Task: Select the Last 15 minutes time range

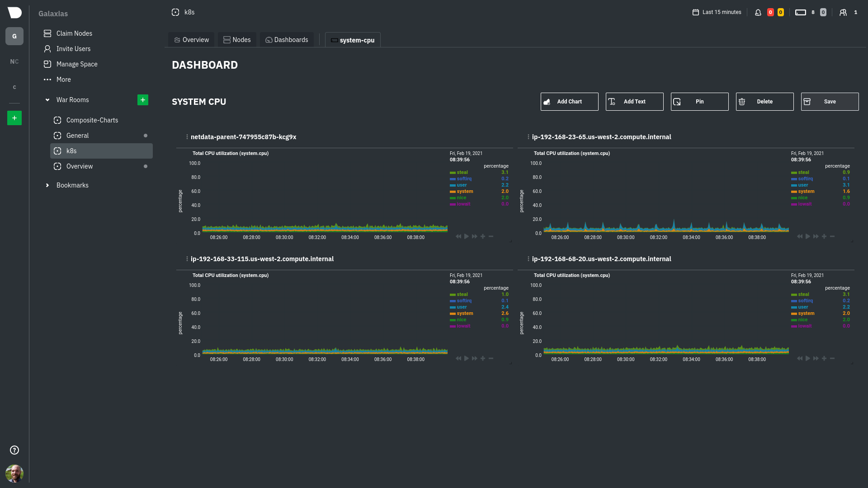Action: [717, 12]
